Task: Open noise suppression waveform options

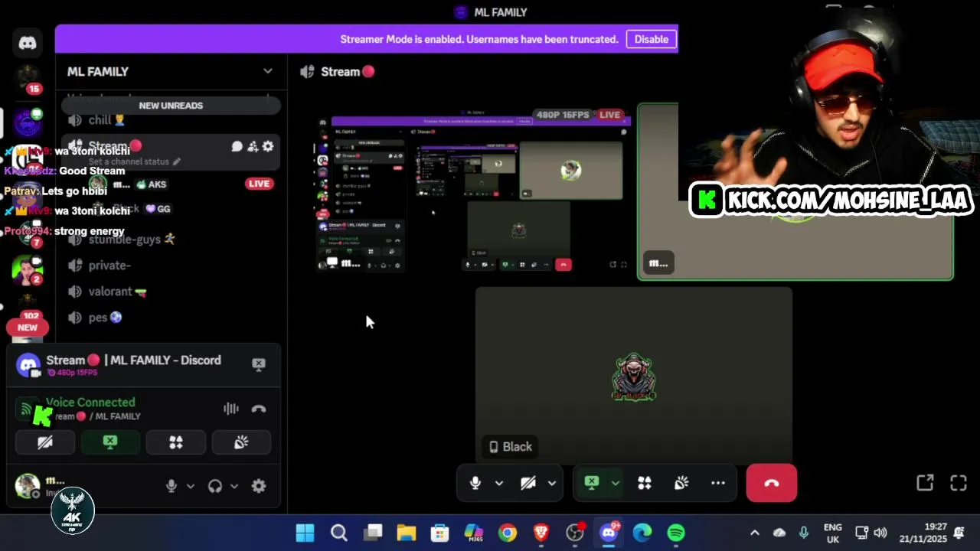Action: coord(231,409)
